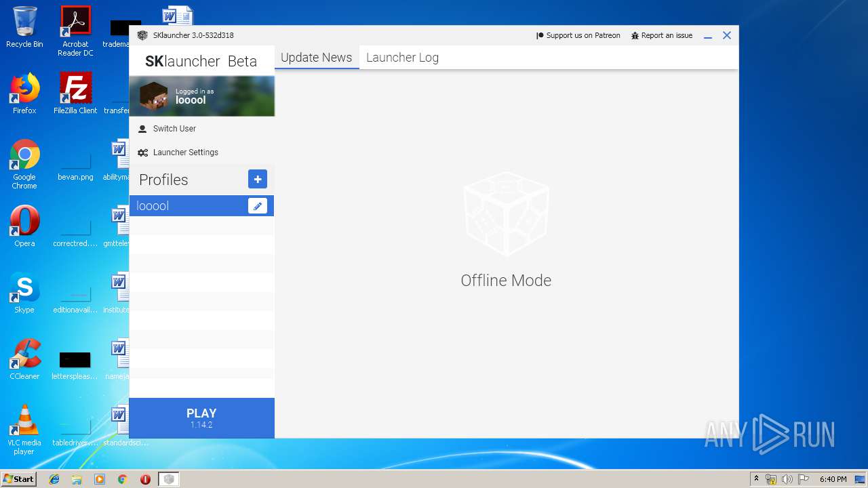The width and height of the screenshot is (868, 488).
Task: Add a new profile with the plus button
Action: (x=258, y=179)
